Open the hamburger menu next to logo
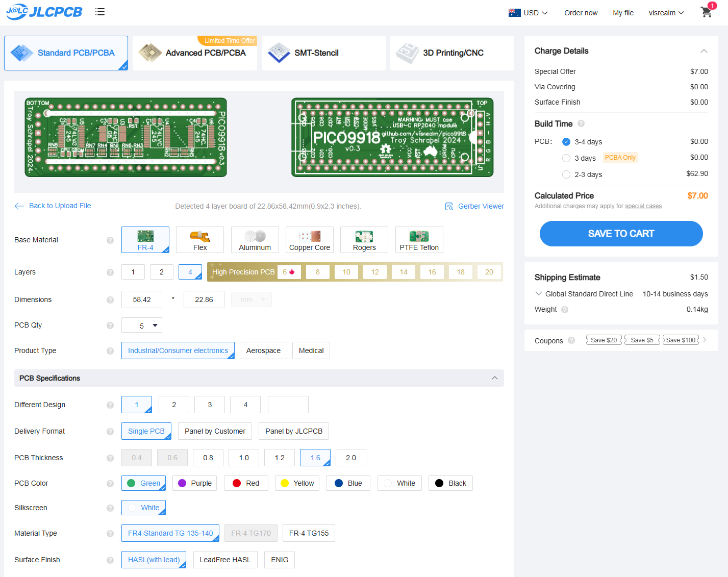This screenshot has height=577, width=728. pos(100,12)
